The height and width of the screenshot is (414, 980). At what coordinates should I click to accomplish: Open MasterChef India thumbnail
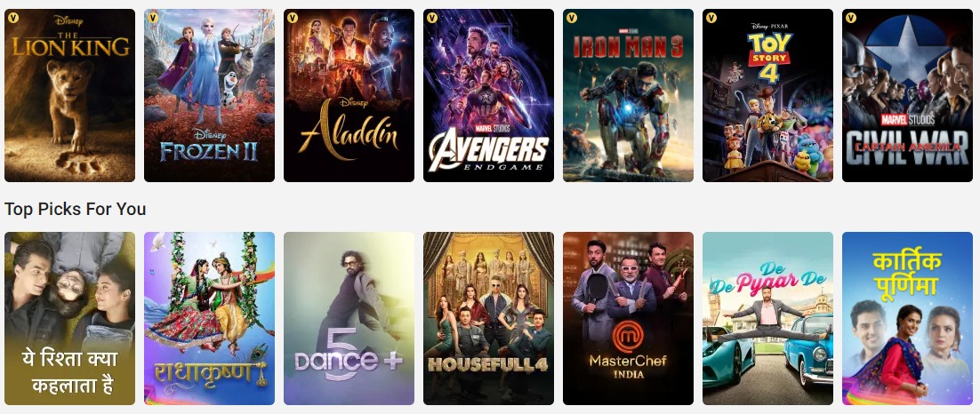pyautogui.click(x=628, y=318)
